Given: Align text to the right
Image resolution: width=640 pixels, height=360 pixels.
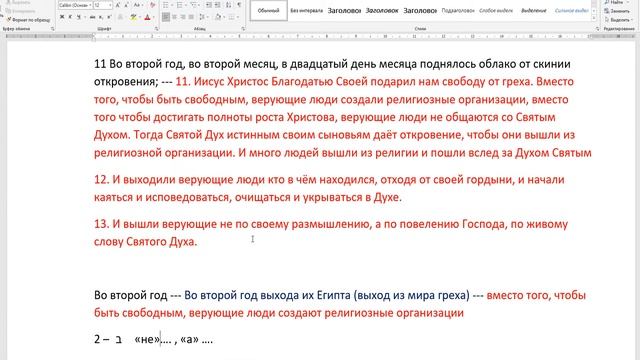Looking at the screenshot, I should click(183, 17).
